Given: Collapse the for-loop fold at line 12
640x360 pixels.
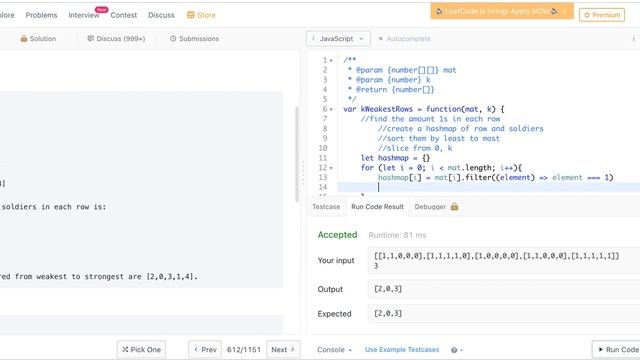Looking at the screenshot, I should coord(331,168).
